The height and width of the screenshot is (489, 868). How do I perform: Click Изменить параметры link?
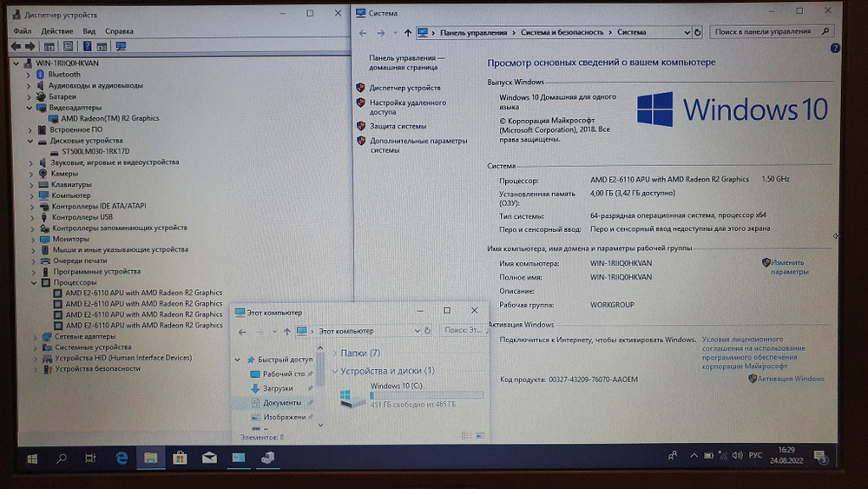pos(789,267)
